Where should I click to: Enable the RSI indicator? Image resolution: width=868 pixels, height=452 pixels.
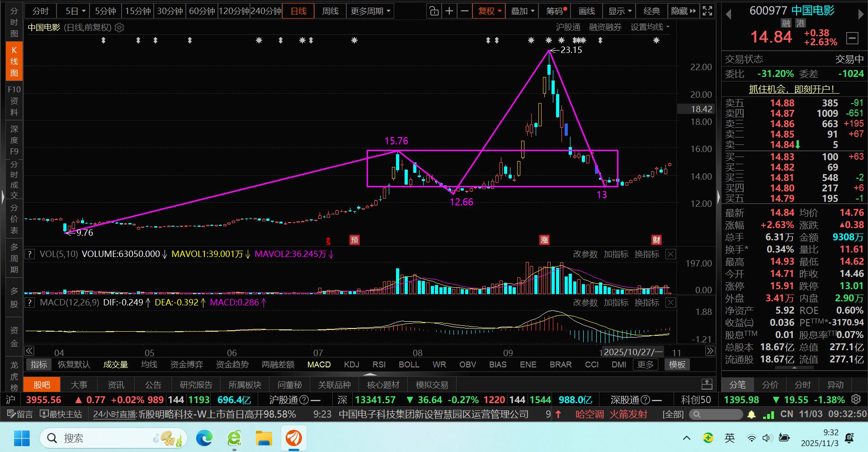coord(379,365)
